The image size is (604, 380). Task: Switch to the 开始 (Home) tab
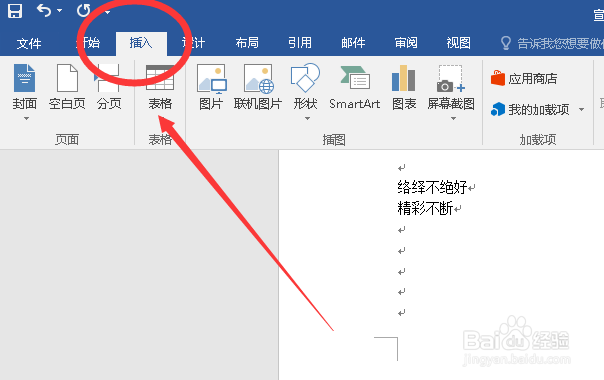pos(88,43)
